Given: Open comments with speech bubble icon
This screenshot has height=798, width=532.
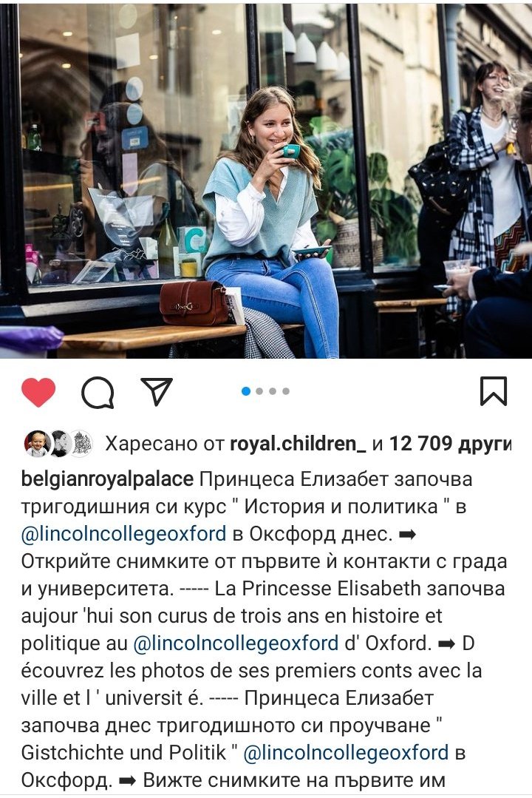Looking at the screenshot, I should click(98, 392).
